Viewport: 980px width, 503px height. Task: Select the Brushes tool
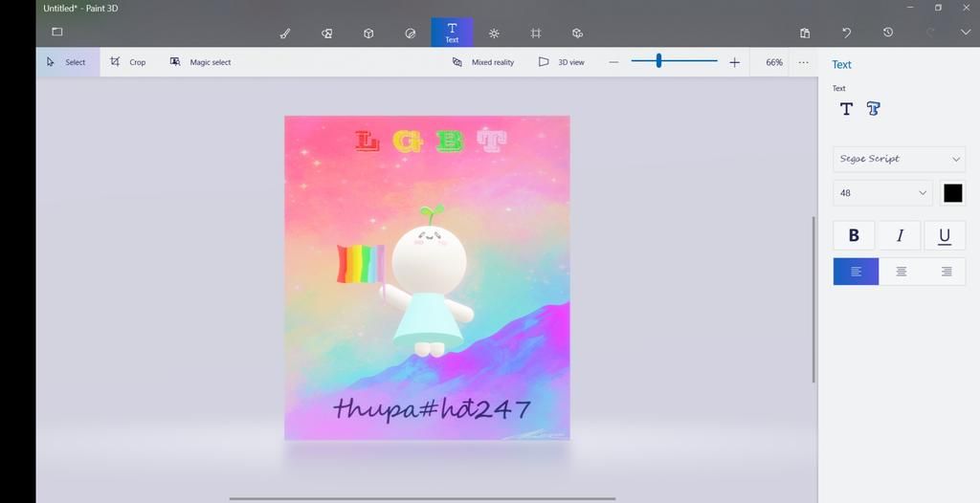[285, 33]
